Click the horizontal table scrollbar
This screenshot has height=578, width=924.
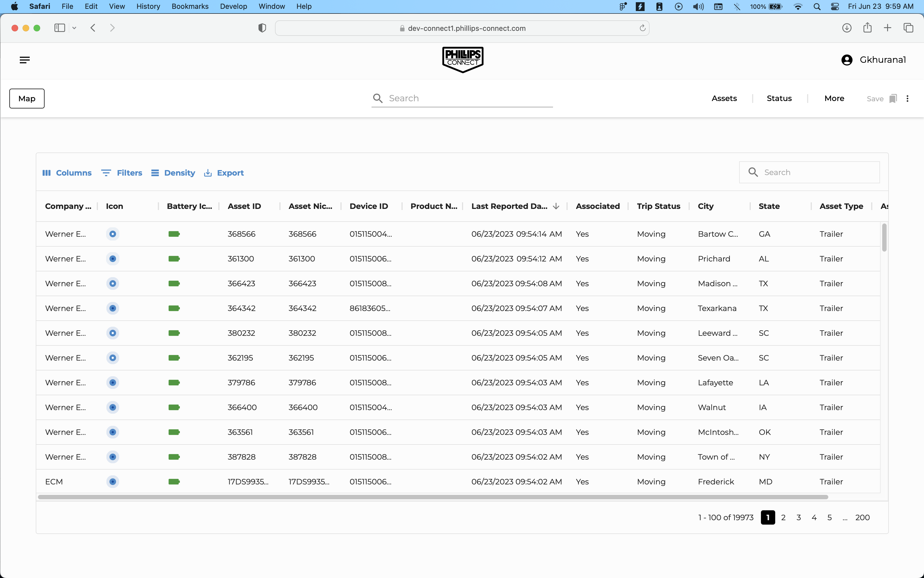[x=433, y=497]
